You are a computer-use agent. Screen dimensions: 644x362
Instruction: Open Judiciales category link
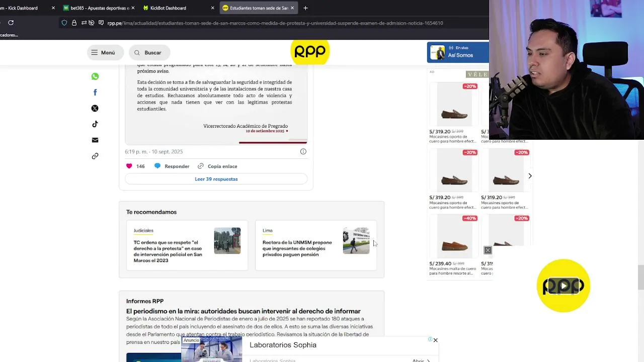pos(143,230)
